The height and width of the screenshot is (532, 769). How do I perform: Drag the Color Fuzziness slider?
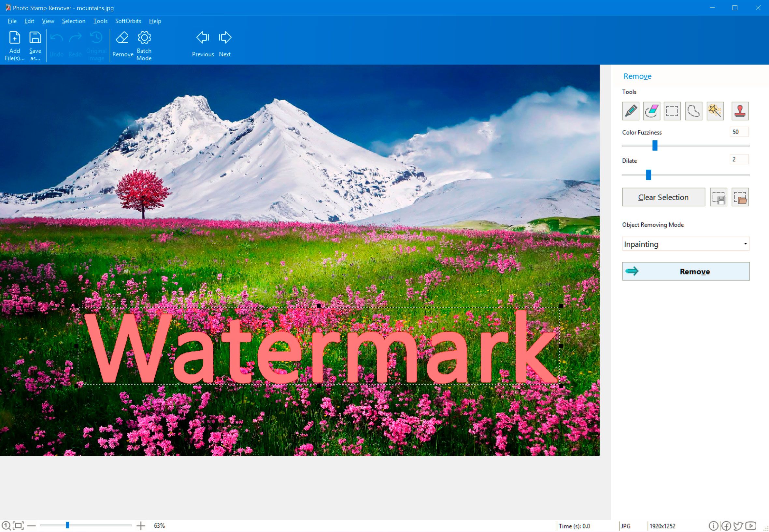[x=654, y=146]
